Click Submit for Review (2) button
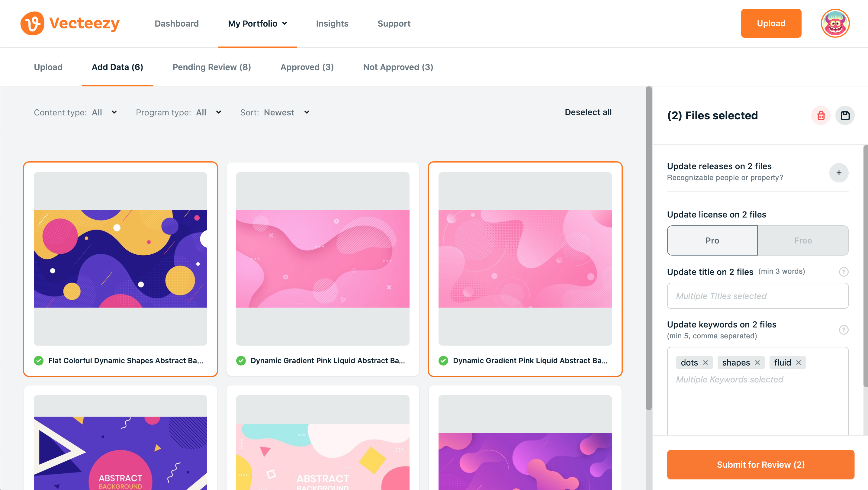Screen dimensions: 868x490 click(760, 464)
